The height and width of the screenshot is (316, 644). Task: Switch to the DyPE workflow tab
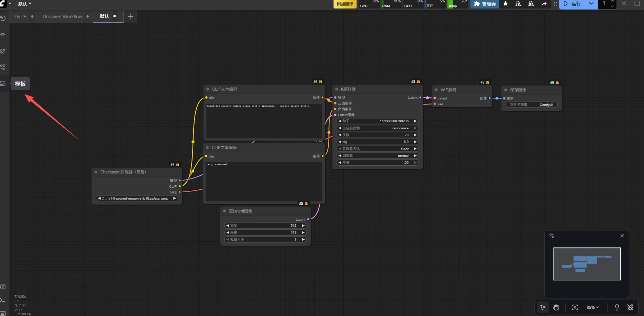(x=21, y=17)
